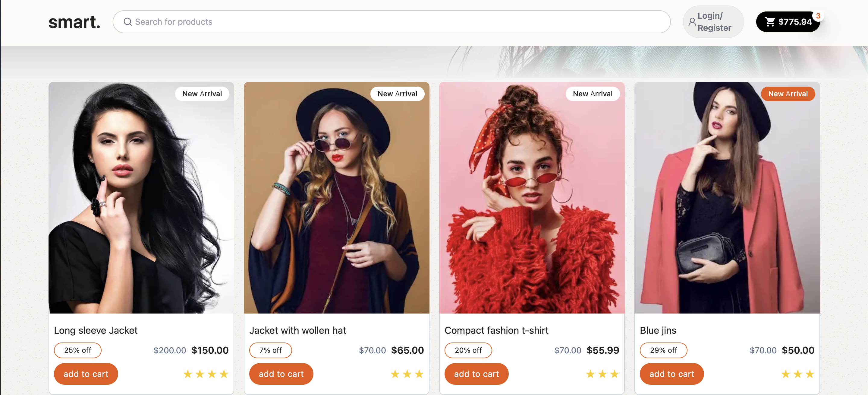Add Jacket with wollen hat to cart

[281, 374]
